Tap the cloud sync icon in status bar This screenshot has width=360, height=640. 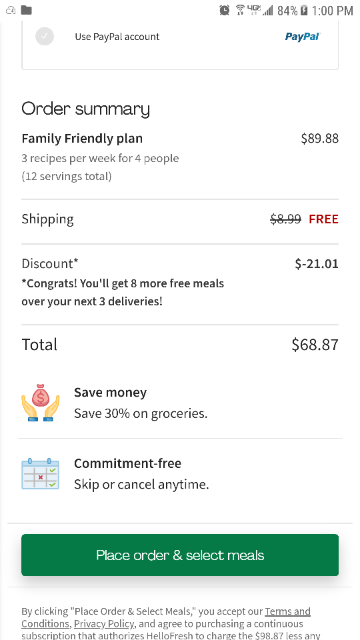[11, 10]
